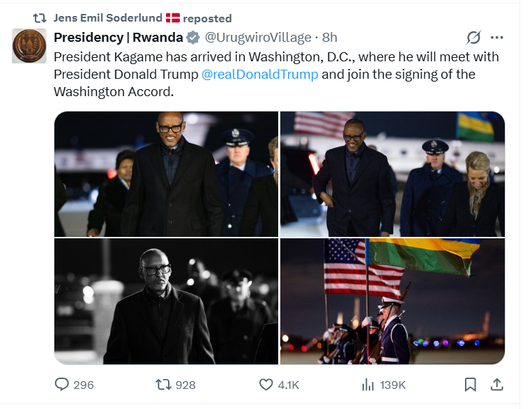Open the Presidency Rwanda profile avatar
Viewport: 532px width, 409px height.
pyautogui.click(x=29, y=46)
